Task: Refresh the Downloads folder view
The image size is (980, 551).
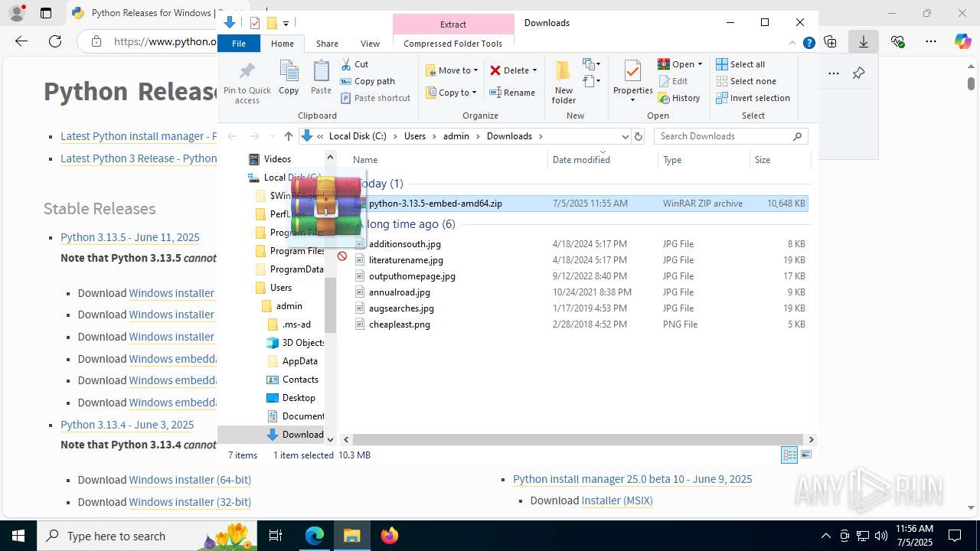Action: (639, 136)
